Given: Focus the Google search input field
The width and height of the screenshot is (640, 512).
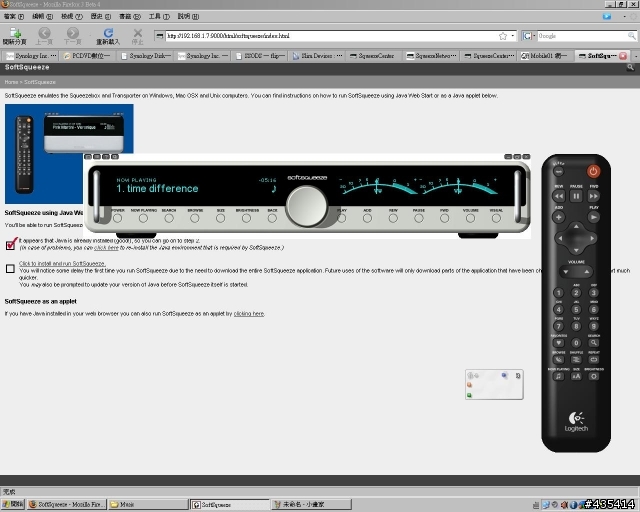Looking at the screenshot, I should click(x=582, y=36).
